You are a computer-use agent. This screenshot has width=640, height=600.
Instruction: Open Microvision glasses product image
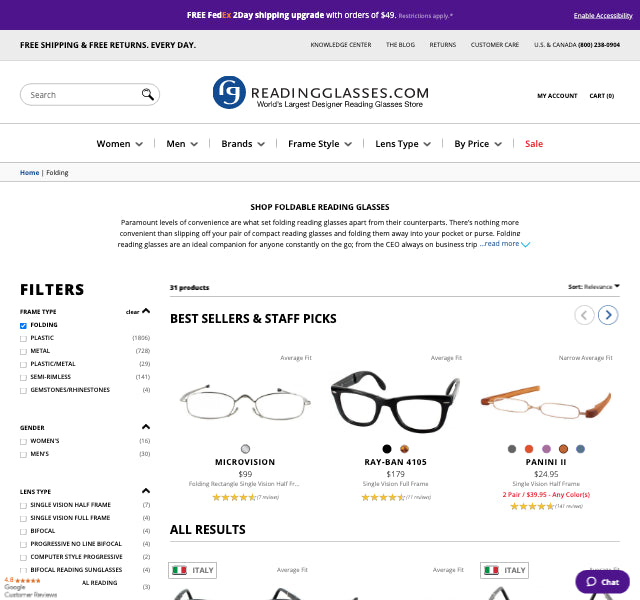[245, 402]
